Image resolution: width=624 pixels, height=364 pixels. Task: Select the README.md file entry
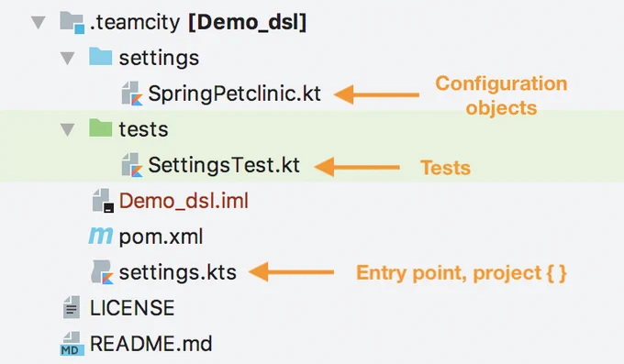click(x=150, y=344)
